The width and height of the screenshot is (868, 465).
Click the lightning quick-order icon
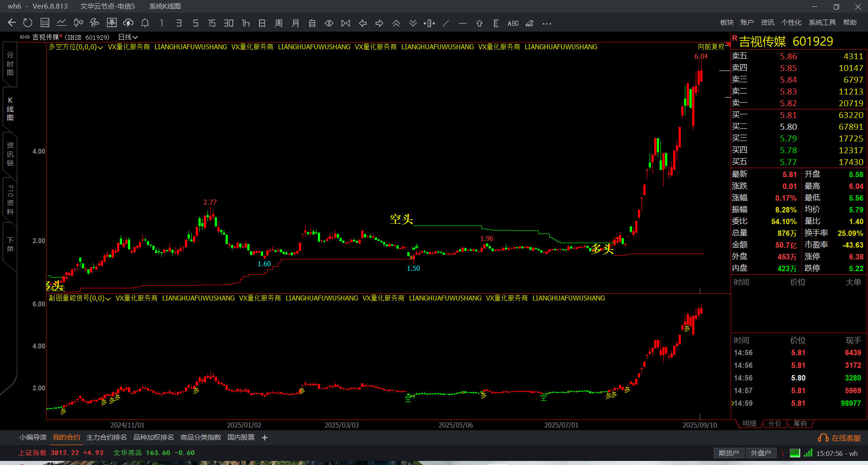94,23
